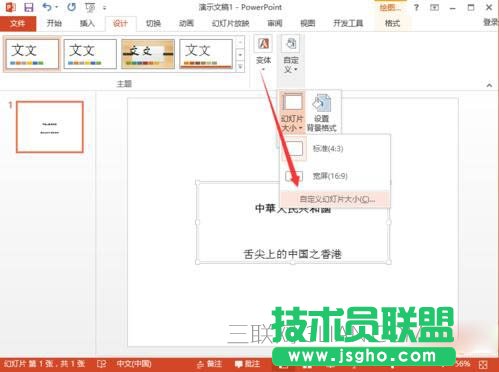Switch to the 动画 (Animations) tab
The width and height of the screenshot is (499, 372).
[x=186, y=23]
